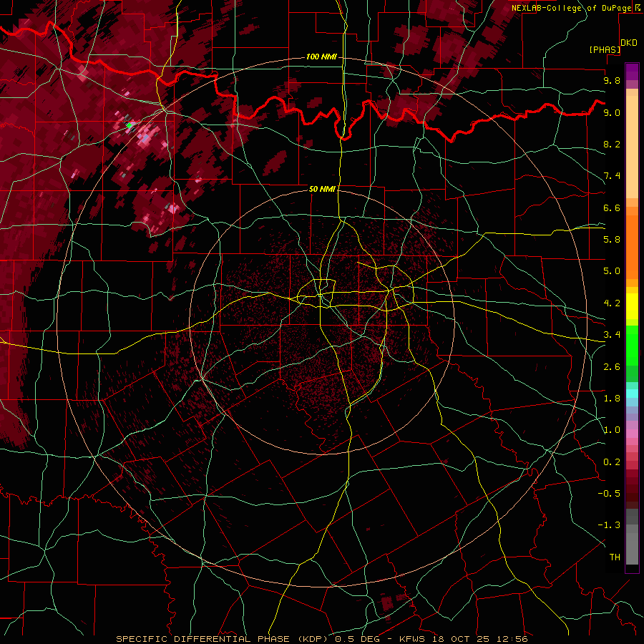The image size is (644, 644).
Task: Click the 9.8 value on the color scale
Action: tap(612, 80)
